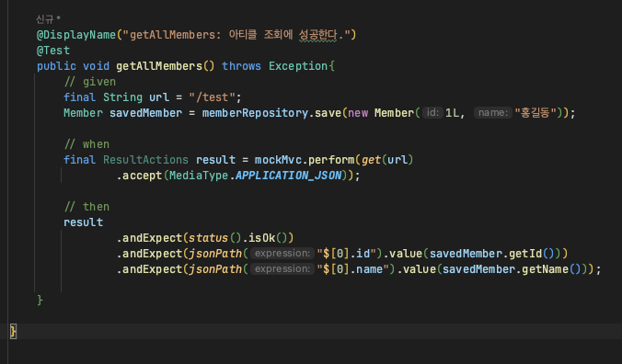Viewport: 622px width, 364px height.
Task: Click the 'name:' parameter hint
Action: coord(493,113)
